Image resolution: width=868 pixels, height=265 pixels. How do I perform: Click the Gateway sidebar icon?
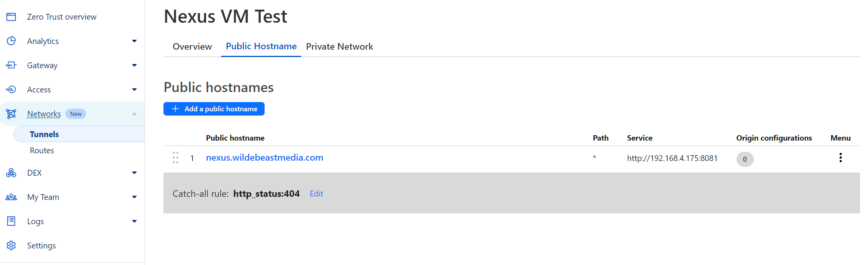11,65
